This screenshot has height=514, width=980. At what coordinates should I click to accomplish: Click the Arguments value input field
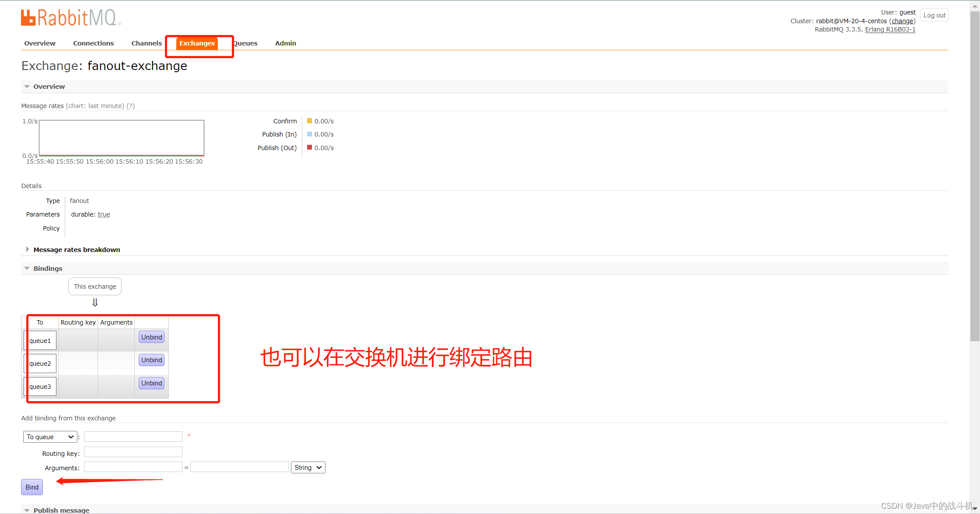point(239,467)
